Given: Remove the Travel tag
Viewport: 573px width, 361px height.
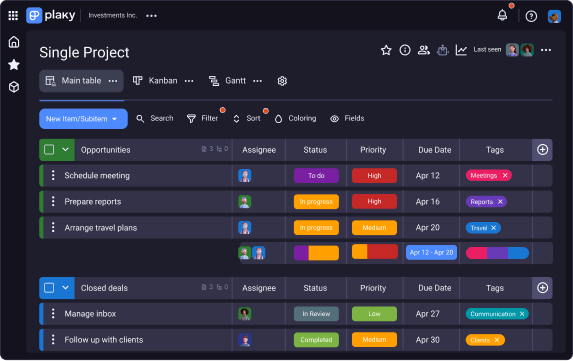Looking at the screenshot, I should pos(493,228).
